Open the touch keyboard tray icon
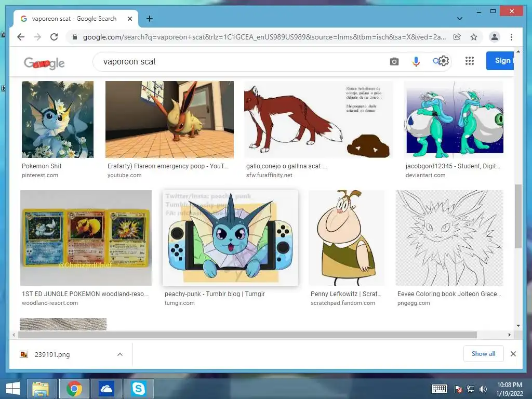The width and height of the screenshot is (532, 399). pos(439,389)
